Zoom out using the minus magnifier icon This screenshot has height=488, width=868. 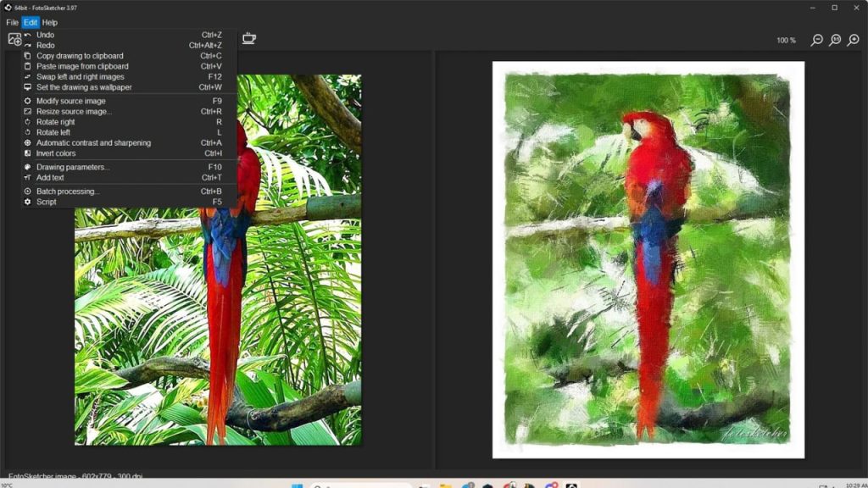tap(816, 40)
